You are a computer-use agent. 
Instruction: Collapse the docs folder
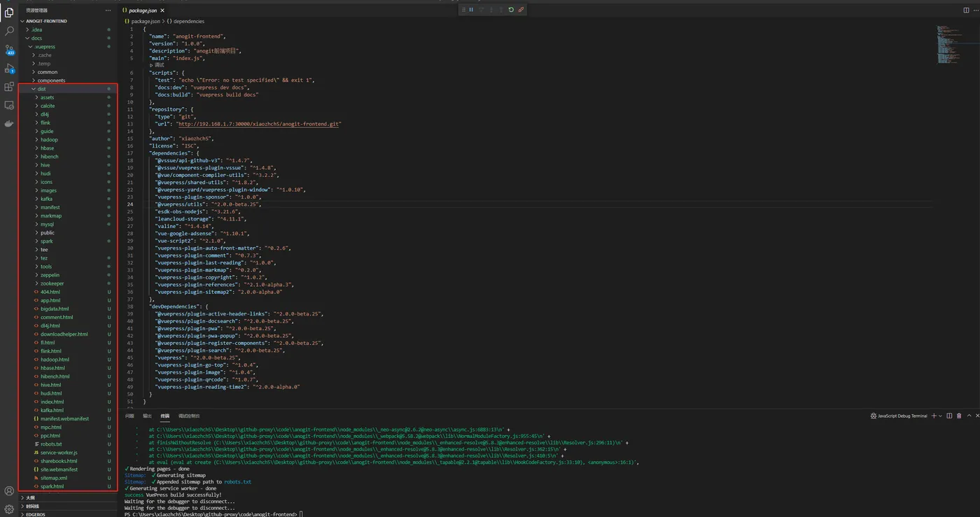coord(36,38)
